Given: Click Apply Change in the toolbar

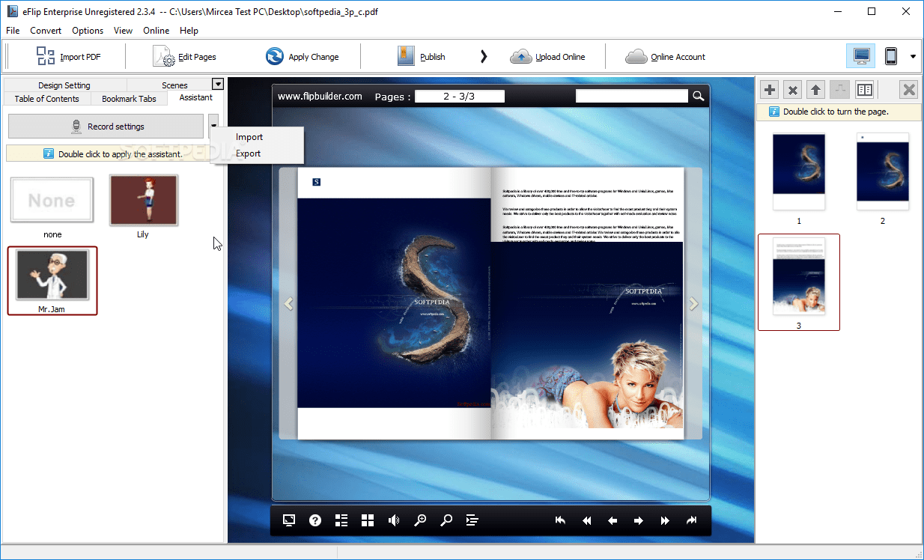Looking at the screenshot, I should (x=302, y=57).
